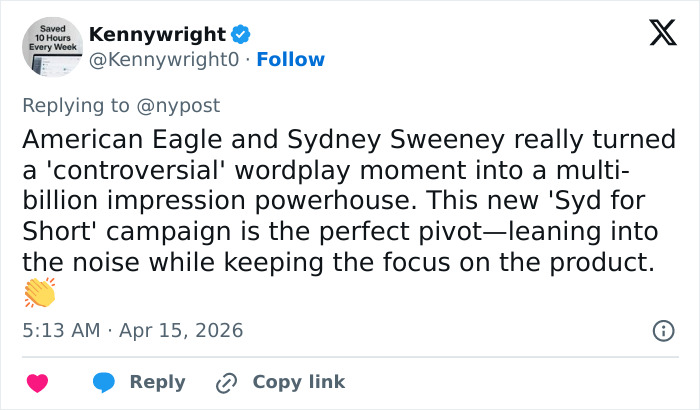Click the X logo icon

coord(656,34)
